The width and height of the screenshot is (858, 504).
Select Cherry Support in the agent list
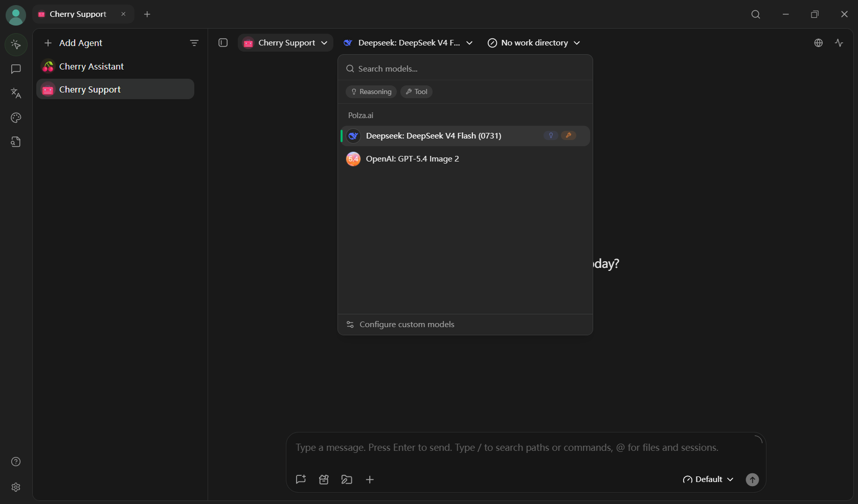(x=116, y=89)
